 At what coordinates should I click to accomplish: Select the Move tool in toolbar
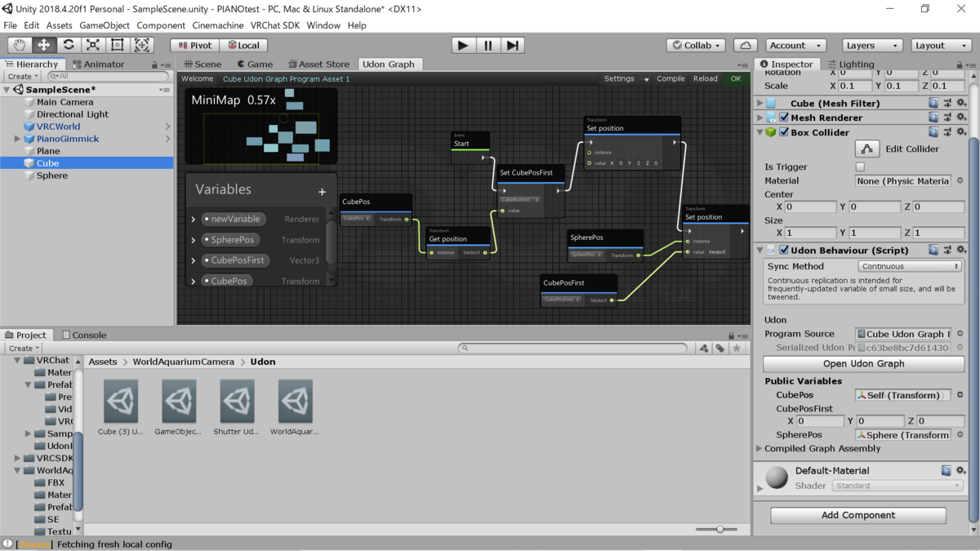click(44, 46)
